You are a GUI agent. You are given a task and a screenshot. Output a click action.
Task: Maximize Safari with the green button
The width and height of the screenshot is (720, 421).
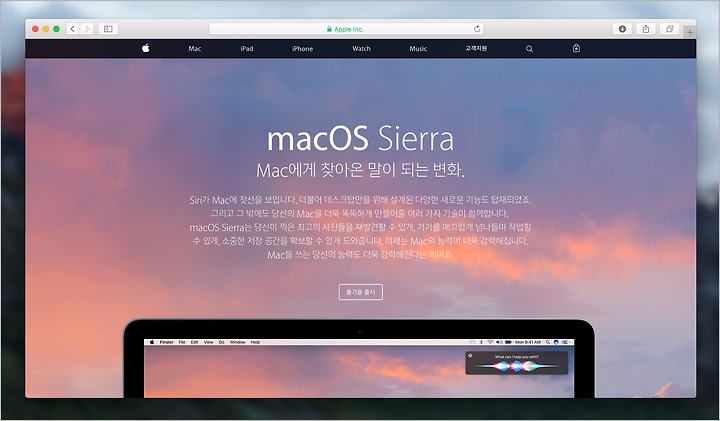coord(56,29)
